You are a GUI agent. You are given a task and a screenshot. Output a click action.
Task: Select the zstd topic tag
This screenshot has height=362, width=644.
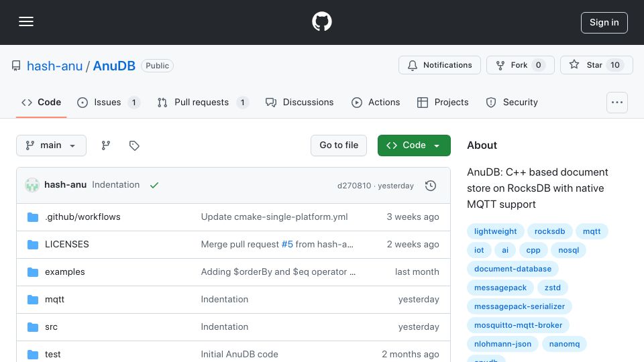(552, 288)
